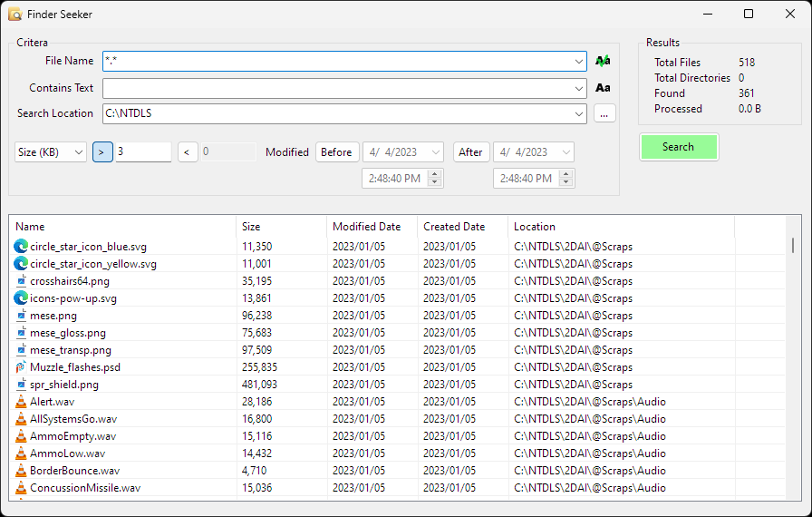The image size is (812, 517).
Task: Click the greater-than size value field
Action: [x=143, y=151]
